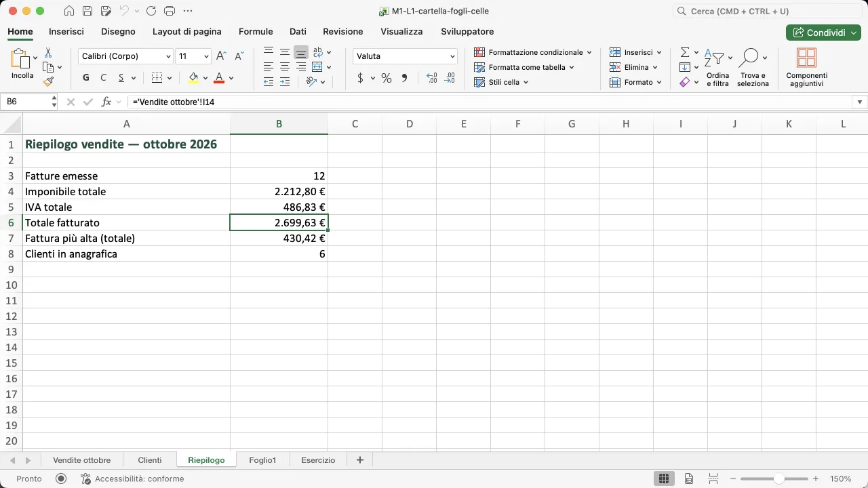The width and height of the screenshot is (868, 488).
Task: Open Insert Function with the fx icon
Action: click(x=106, y=102)
